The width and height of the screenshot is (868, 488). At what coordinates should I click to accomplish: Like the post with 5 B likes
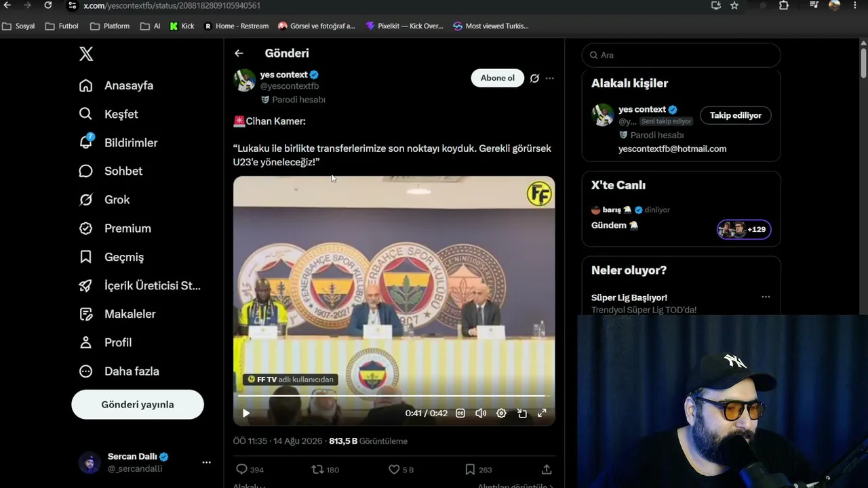pyautogui.click(x=401, y=469)
